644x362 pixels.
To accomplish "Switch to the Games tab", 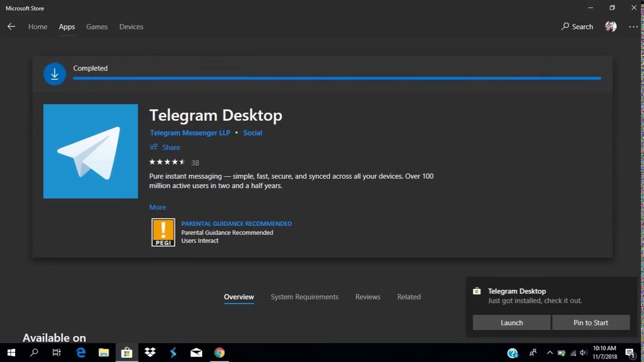I will [x=97, y=27].
